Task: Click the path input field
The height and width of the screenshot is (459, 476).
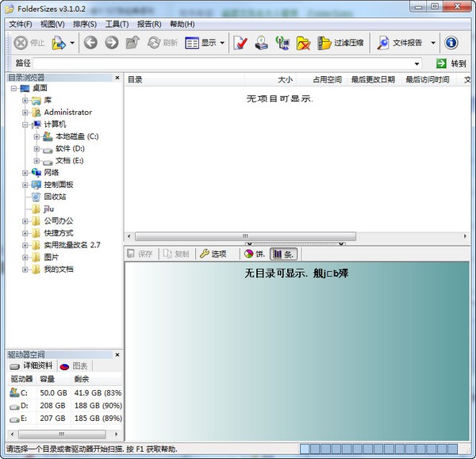Action: pyautogui.click(x=224, y=63)
